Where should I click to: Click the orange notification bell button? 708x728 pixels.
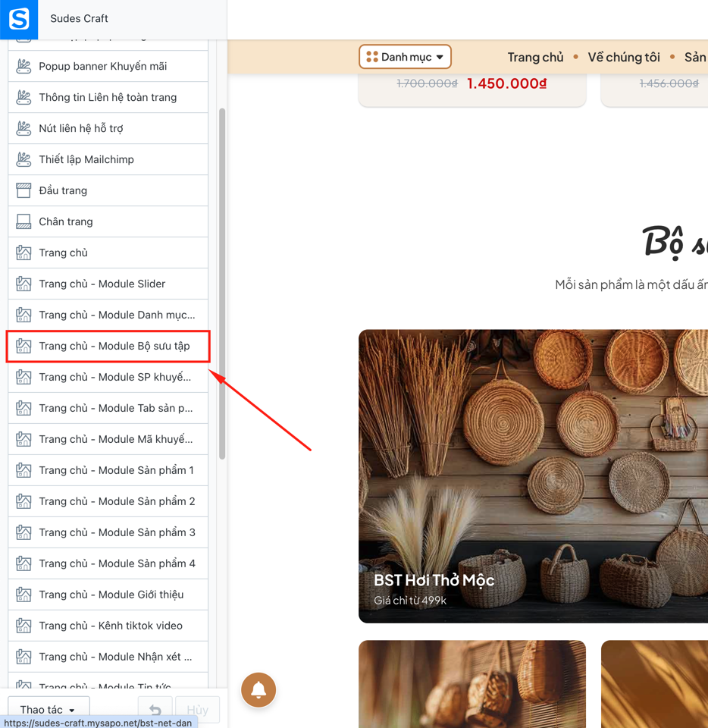[x=258, y=690]
